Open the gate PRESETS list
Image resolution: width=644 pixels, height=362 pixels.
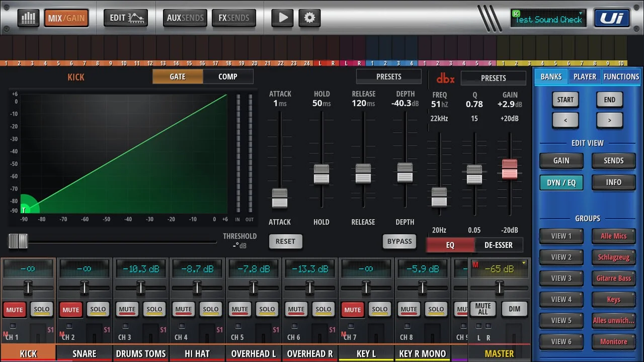[388, 76]
